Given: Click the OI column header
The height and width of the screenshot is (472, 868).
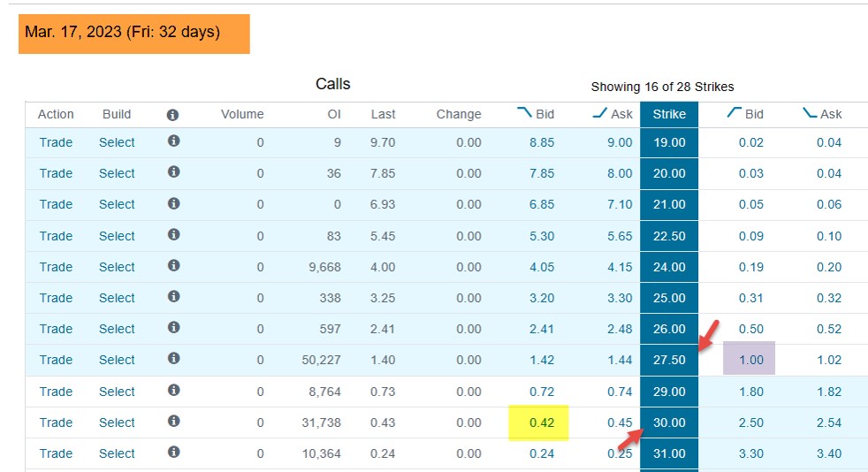Looking at the screenshot, I should (334, 114).
